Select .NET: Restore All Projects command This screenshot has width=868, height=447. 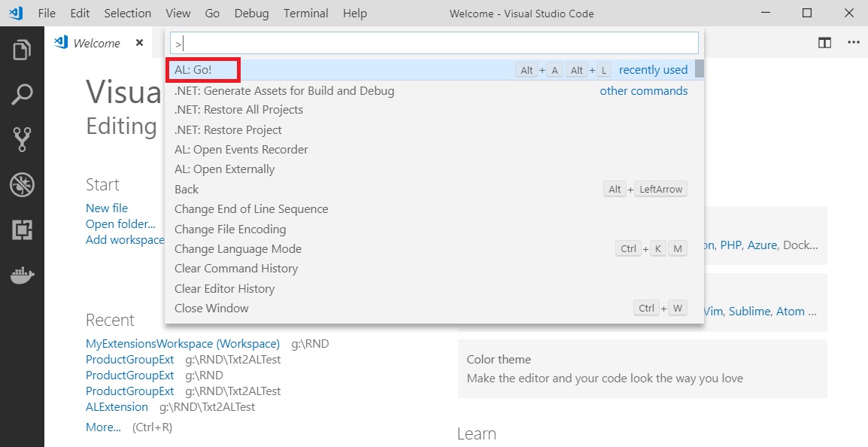click(238, 110)
